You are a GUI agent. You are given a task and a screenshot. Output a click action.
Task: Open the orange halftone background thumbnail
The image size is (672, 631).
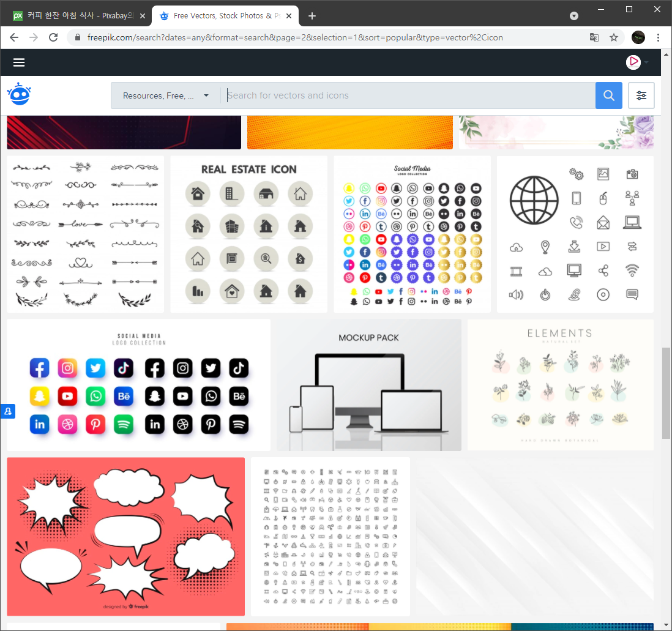point(349,132)
